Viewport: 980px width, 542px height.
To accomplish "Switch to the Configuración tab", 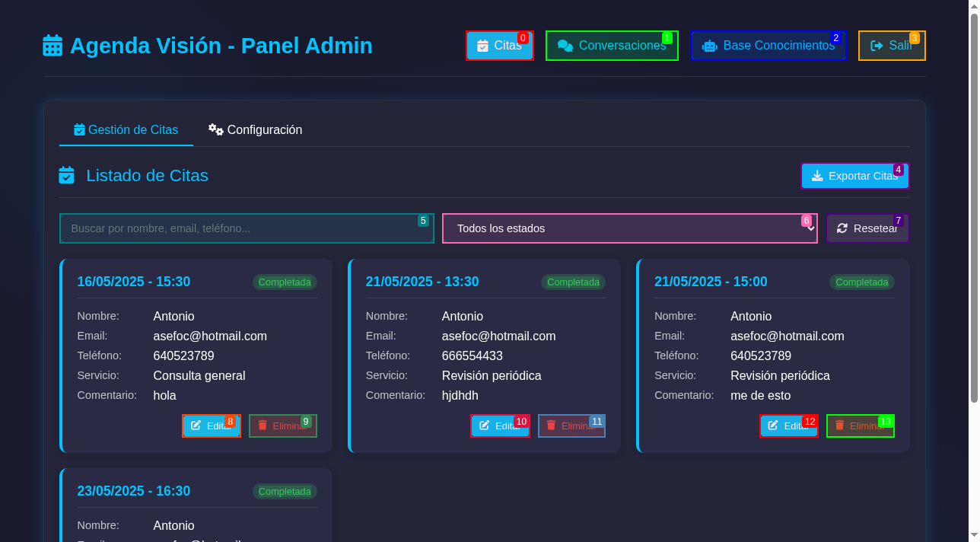I will pyautogui.click(x=256, y=129).
